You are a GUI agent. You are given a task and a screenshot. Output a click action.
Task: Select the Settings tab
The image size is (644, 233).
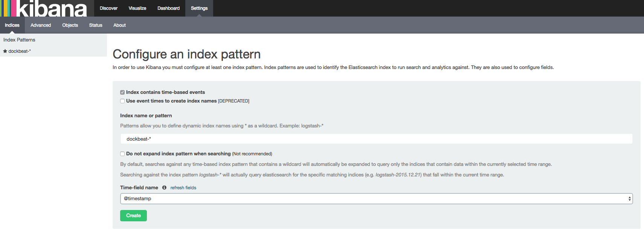tap(199, 8)
